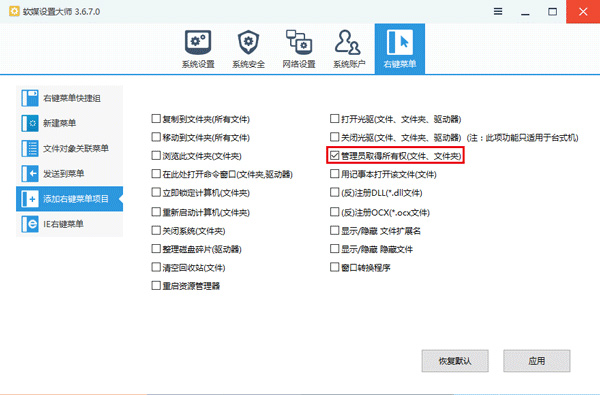
Task: Enable 移动到文件夹(所有文件) checkbox
Action: 156,137
